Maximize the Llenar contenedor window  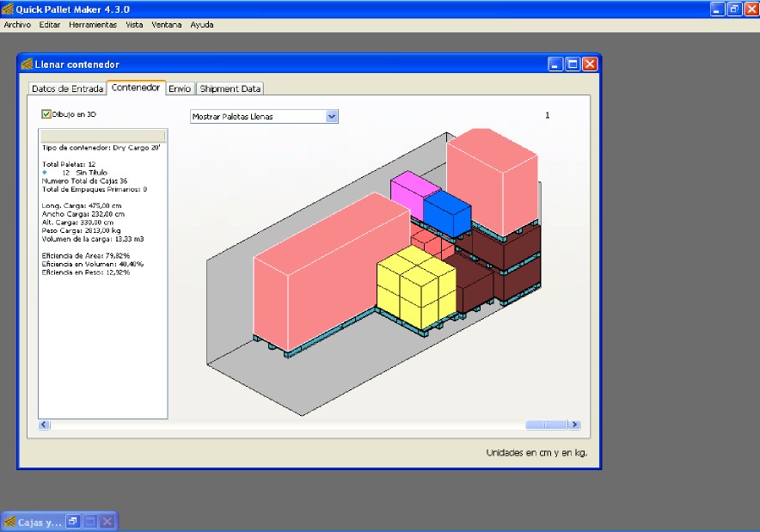pos(573,64)
